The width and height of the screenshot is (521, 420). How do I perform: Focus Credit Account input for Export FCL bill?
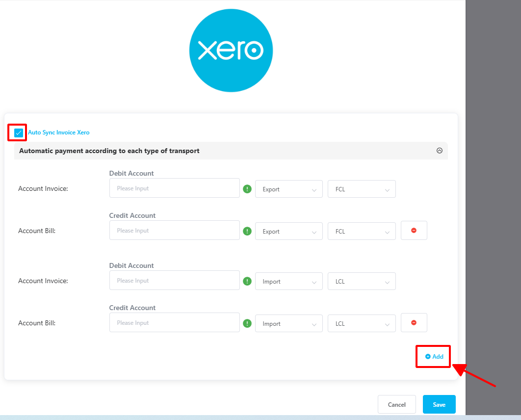click(x=175, y=230)
